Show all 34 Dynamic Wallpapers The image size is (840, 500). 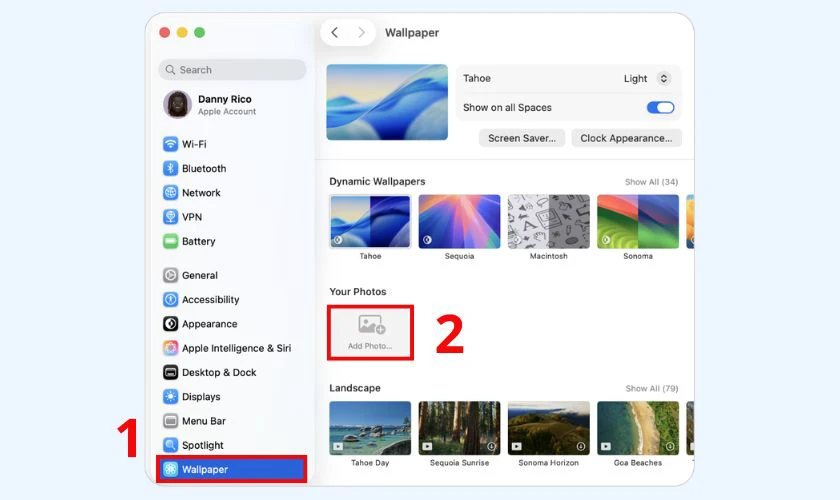click(651, 182)
